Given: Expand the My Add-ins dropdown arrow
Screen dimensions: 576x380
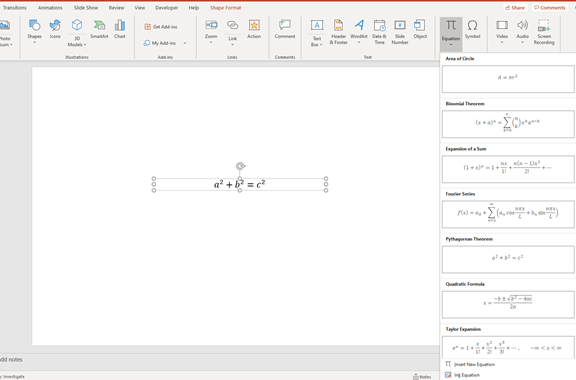Looking at the screenshot, I should coord(185,43).
